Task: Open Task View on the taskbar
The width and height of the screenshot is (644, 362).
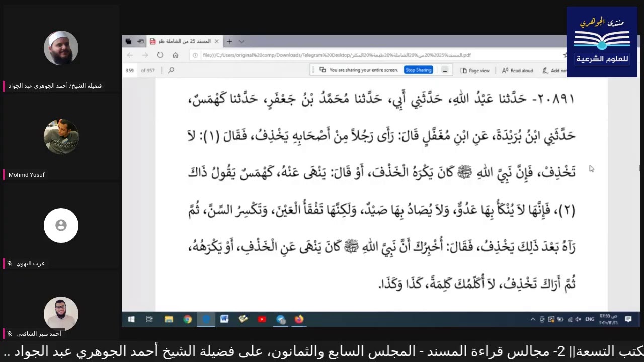Action: (x=149, y=319)
